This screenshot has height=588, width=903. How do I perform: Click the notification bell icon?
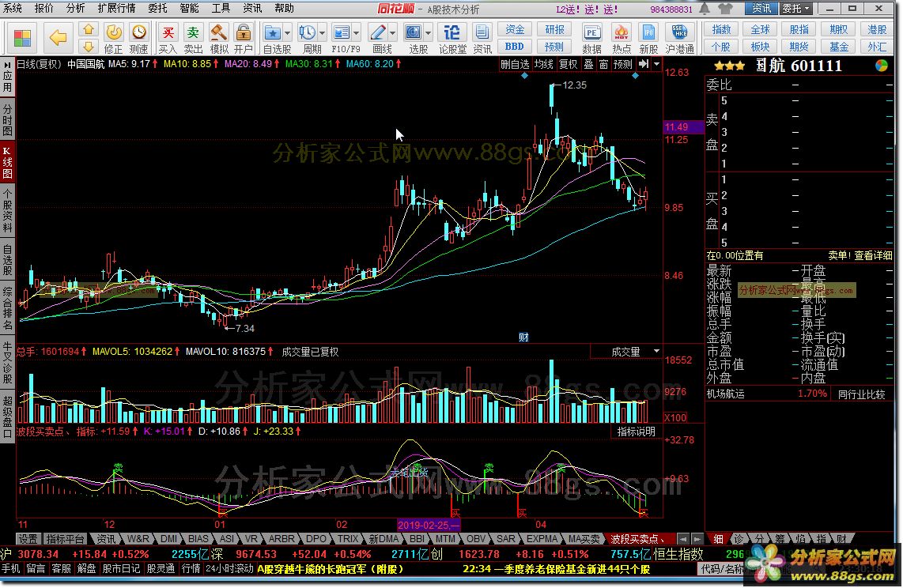click(x=705, y=9)
